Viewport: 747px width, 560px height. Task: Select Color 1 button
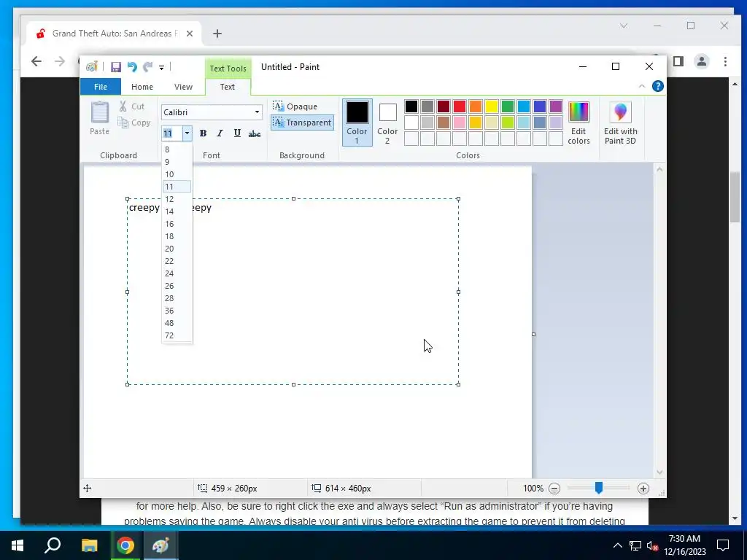point(357,122)
